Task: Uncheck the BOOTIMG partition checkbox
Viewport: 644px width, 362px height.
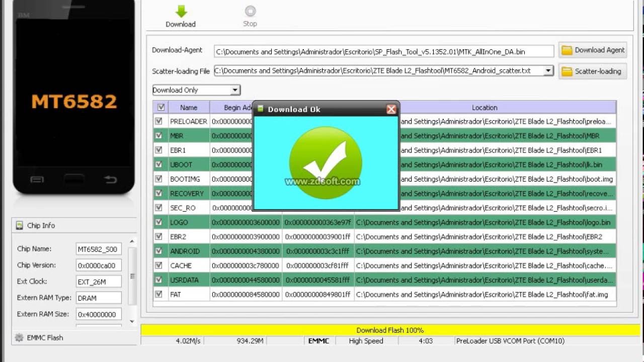Action: 159,178
